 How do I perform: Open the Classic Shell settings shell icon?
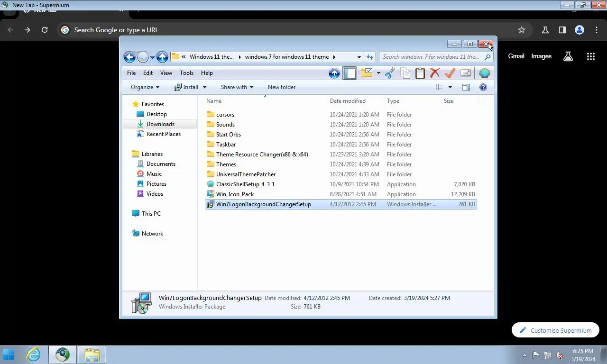[x=484, y=73]
